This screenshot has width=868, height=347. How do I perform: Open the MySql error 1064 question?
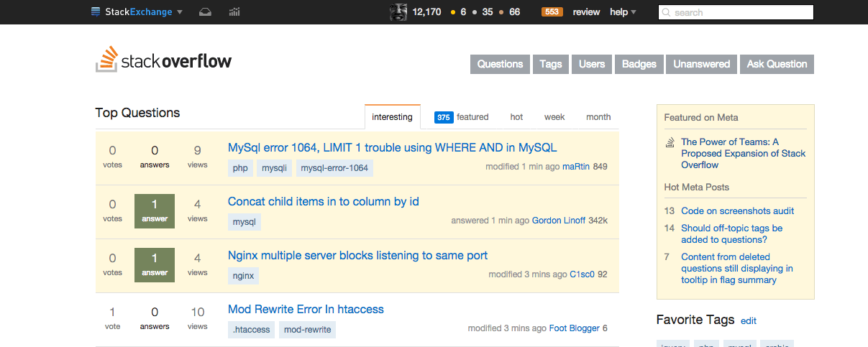393,147
